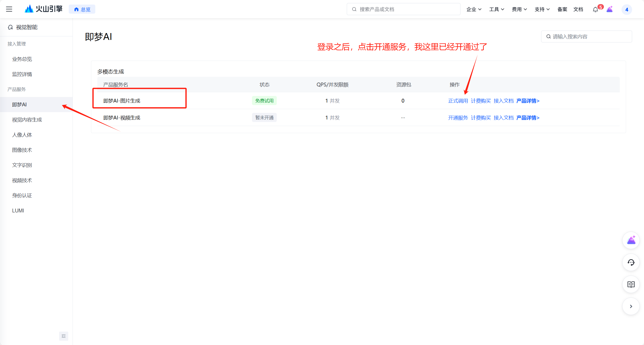The image size is (644, 345).
Task: Open the floating customer service headset button
Action: point(631,262)
